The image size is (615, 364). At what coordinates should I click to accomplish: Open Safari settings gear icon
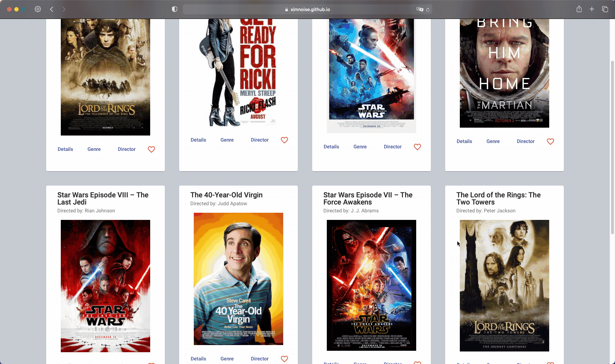pos(38,9)
